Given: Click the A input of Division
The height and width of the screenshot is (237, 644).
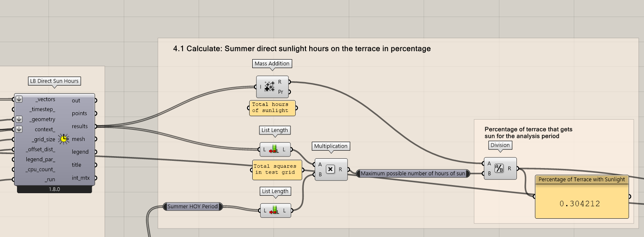Looking at the screenshot, I should click(x=489, y=164).
